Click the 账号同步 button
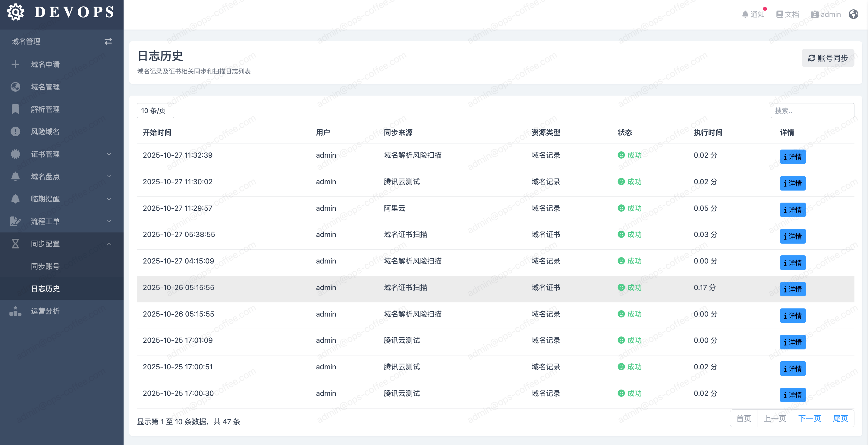Viewport: 868px width, 445px height. pos(828,58)
